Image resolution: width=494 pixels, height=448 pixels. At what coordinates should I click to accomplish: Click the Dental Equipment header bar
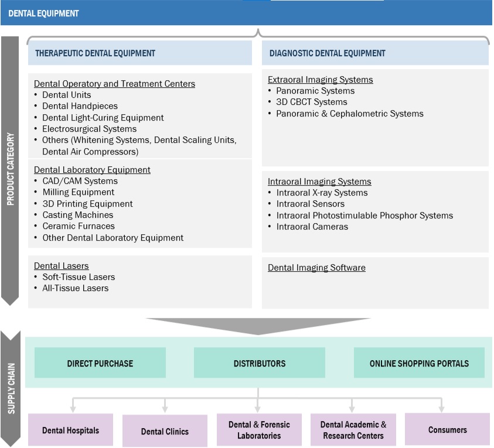pyautogui.click(x=246, y=13)
